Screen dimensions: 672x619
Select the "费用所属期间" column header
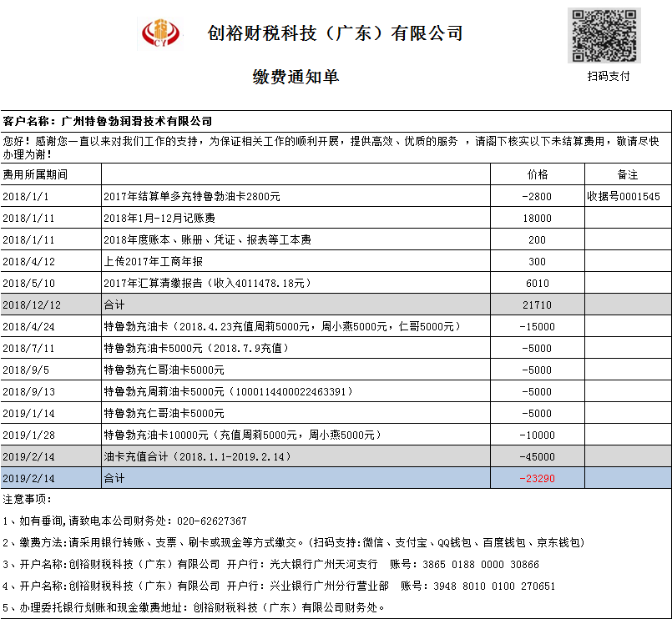click(35, 174)
